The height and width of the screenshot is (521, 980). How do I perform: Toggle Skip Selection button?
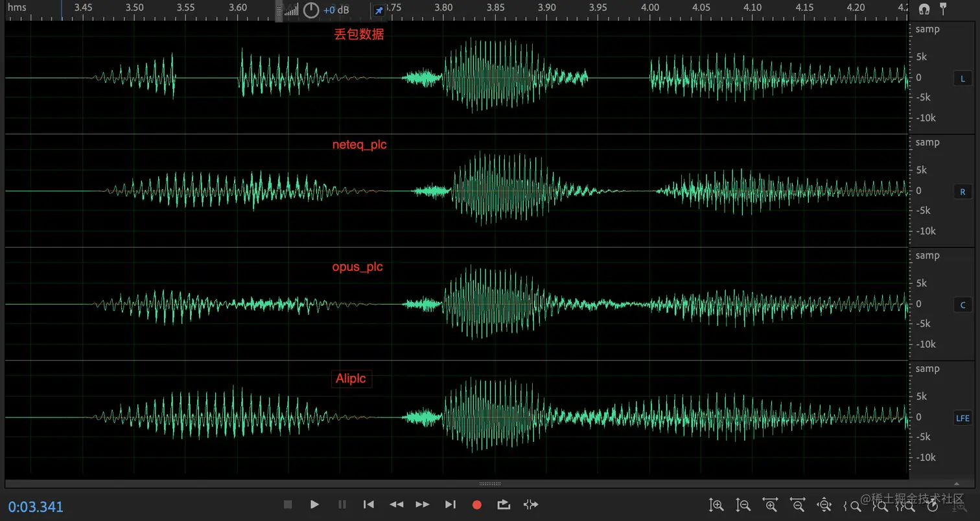(531, 505)
